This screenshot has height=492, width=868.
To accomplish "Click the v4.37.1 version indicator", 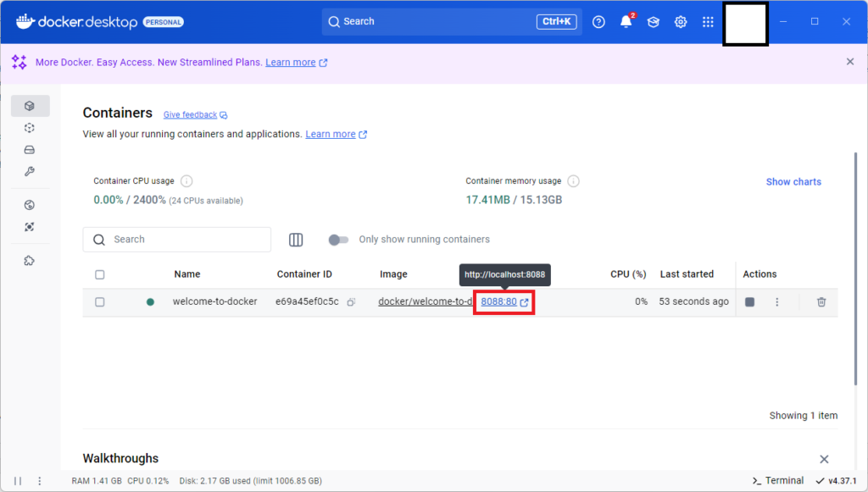I will click(836, 480).
